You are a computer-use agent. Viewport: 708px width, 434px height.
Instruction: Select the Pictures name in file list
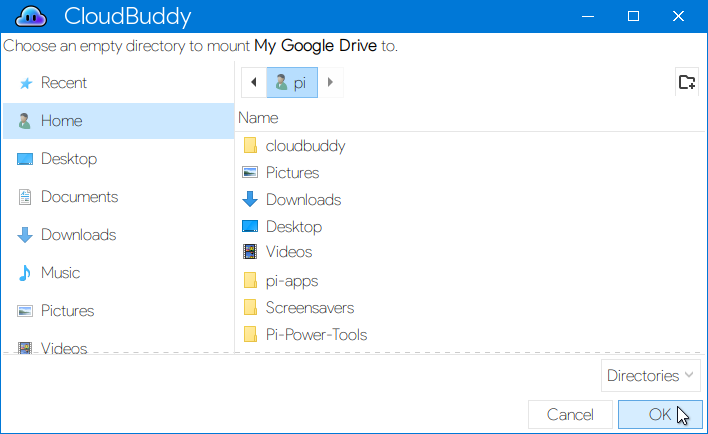(293, 173)
